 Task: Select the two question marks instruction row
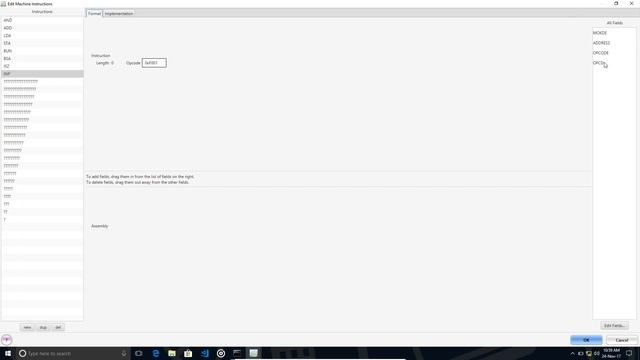point(42,211)
